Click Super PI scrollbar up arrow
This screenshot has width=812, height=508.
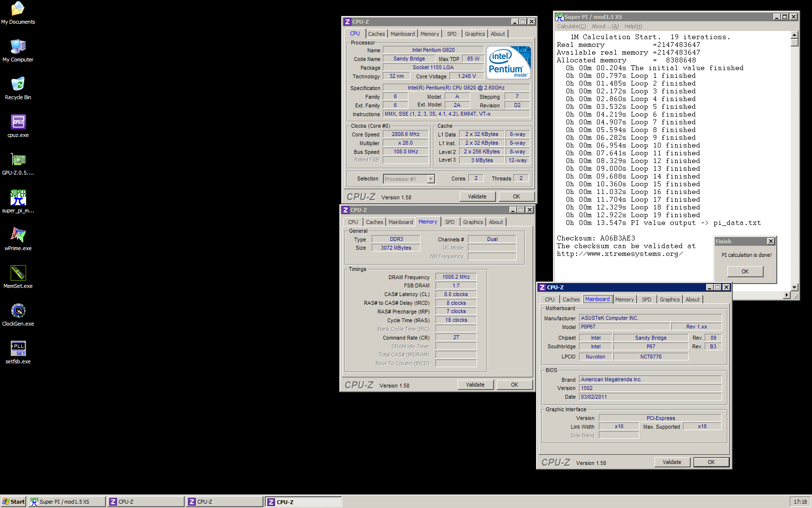tap(794, 35)
